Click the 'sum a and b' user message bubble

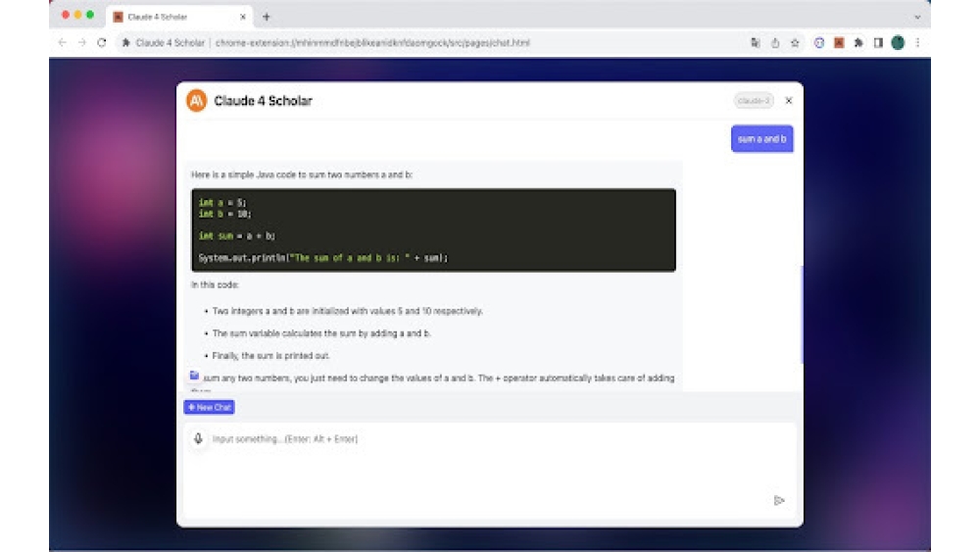pyautogui.click(x=761, y=139)
